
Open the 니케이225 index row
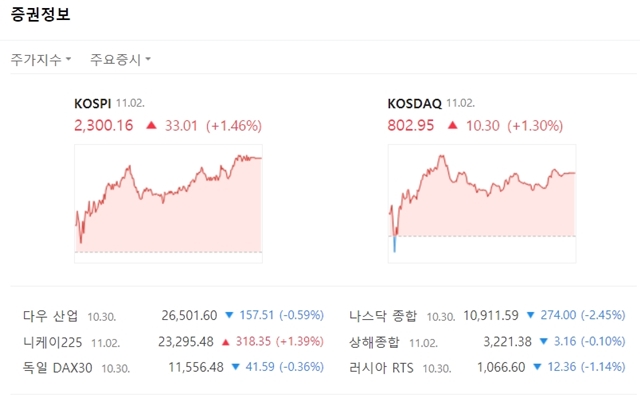(x=48, y=341)
